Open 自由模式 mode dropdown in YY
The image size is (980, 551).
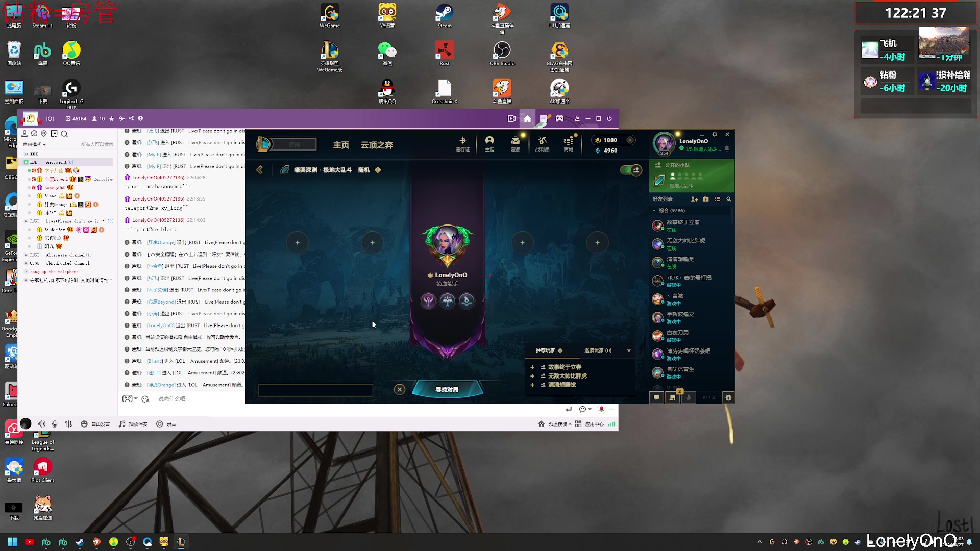[x=35, y=144]
